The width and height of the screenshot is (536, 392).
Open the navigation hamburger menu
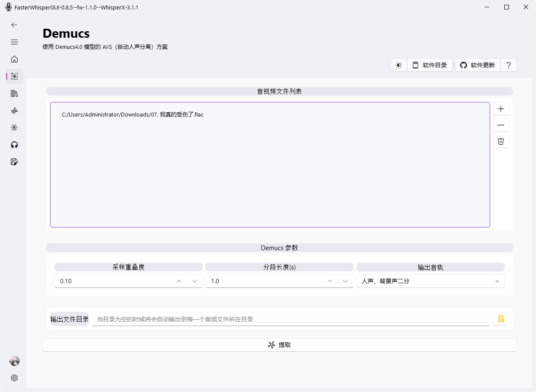tap(14, 42)
